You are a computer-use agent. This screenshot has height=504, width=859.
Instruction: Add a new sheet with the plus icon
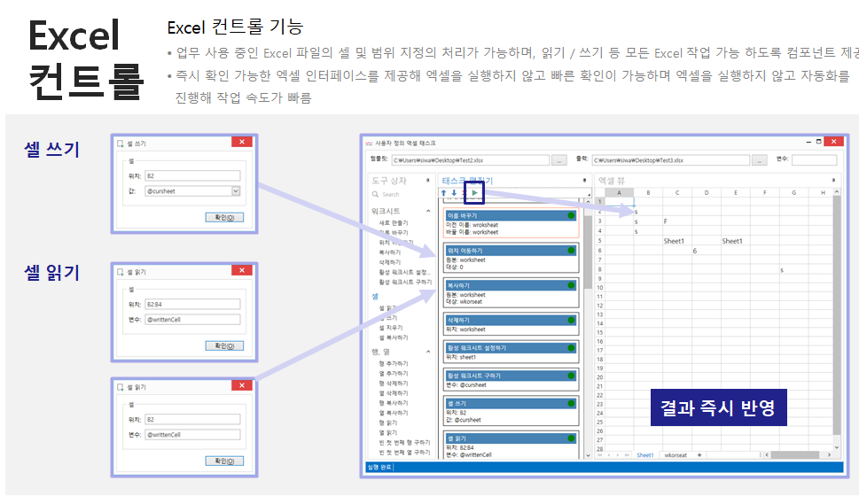[699, 454]
